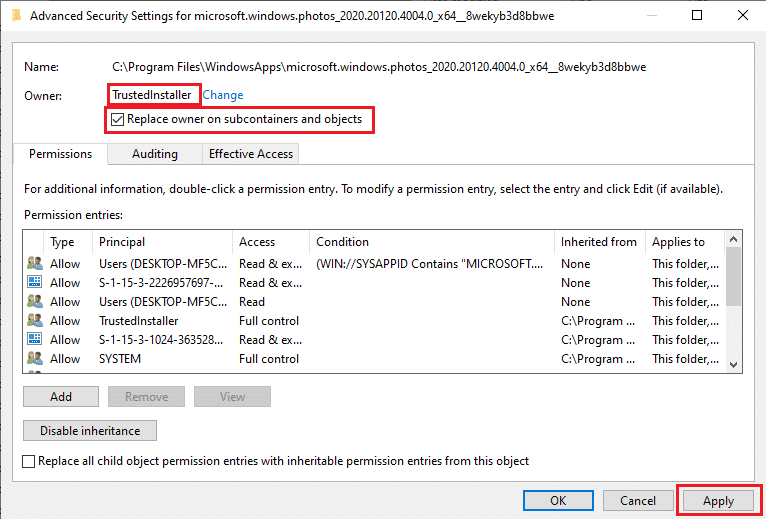Open the Effective Access tab
Image resolution: width=766 pixels, height=519 pixels.
click(x=251, y=154)
